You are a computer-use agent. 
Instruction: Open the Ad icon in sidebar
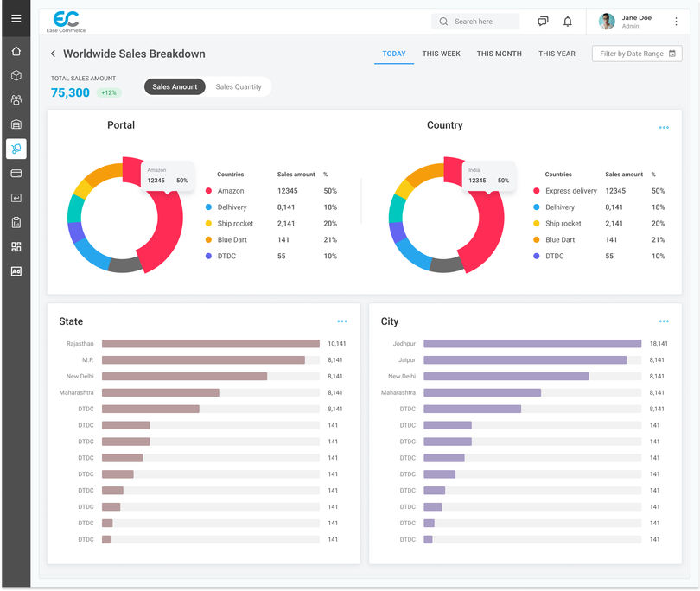tap(16, 271)
